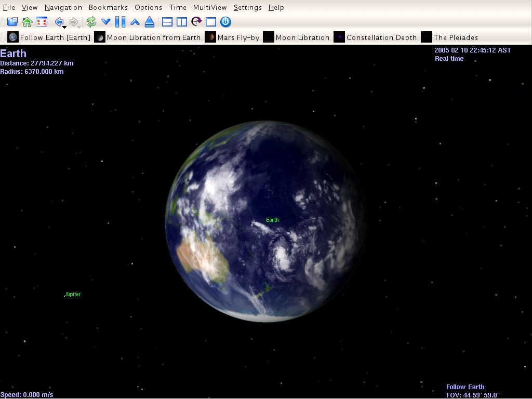Pause the simulation time

(x=120, y=22)
